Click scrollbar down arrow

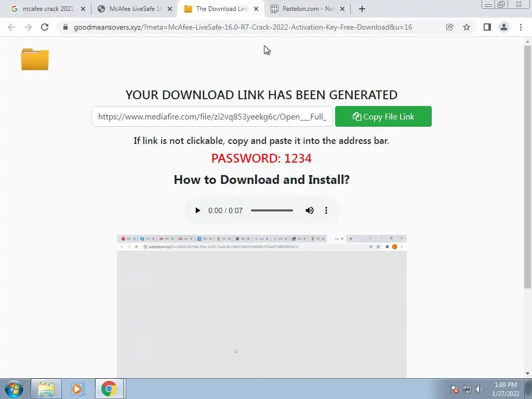(x=527, y=374)
